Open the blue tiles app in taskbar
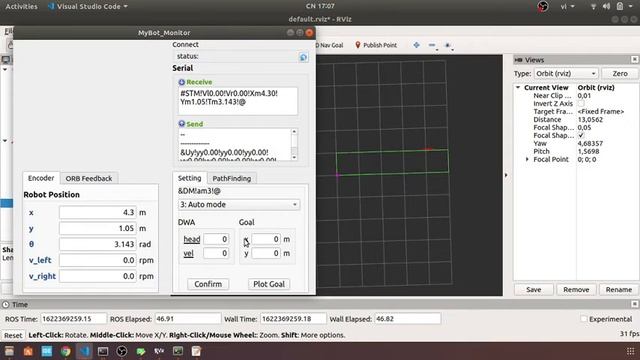This screenshot has width=640, height=360. (x=47, y=351)
